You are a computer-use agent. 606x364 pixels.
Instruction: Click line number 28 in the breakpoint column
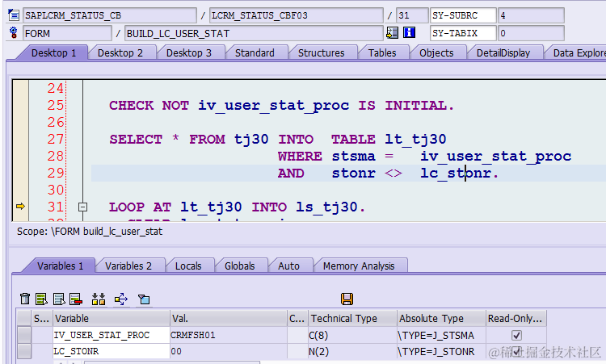click(55, 156)
